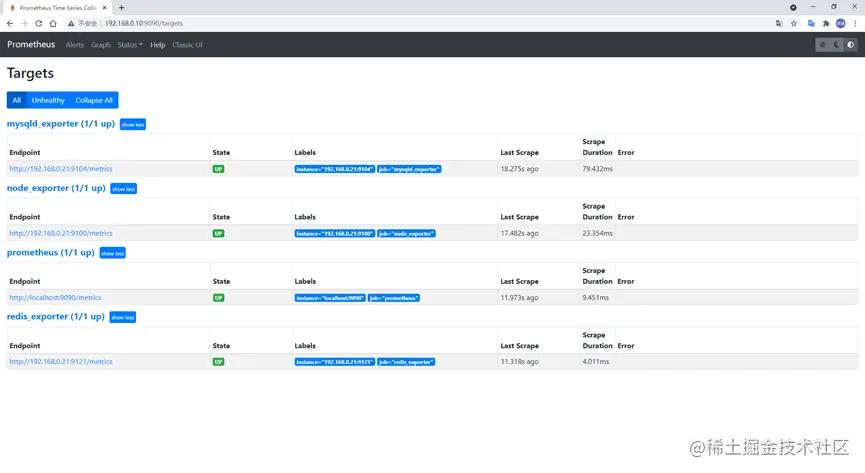Click the job="prometheus" label badge
This screenshot has height=473, width=865.
click(x=394, y=298)
